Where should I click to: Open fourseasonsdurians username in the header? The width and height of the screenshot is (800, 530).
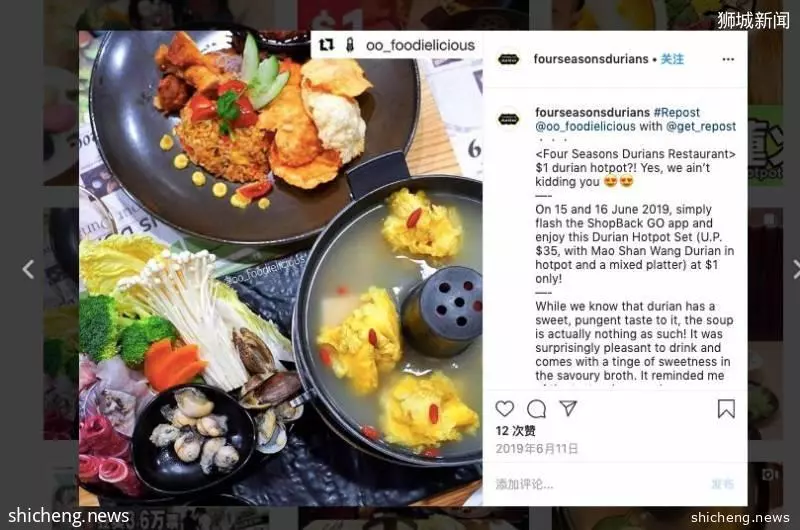[591, 59]
